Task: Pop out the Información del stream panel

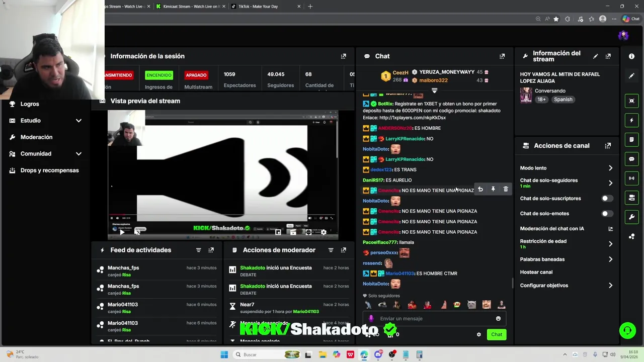Action: coord(608,56)
